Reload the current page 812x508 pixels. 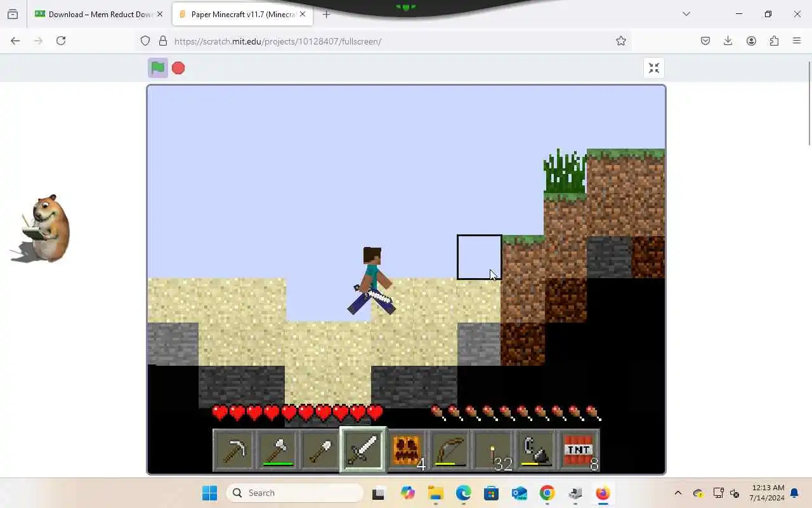click(61, 41)
